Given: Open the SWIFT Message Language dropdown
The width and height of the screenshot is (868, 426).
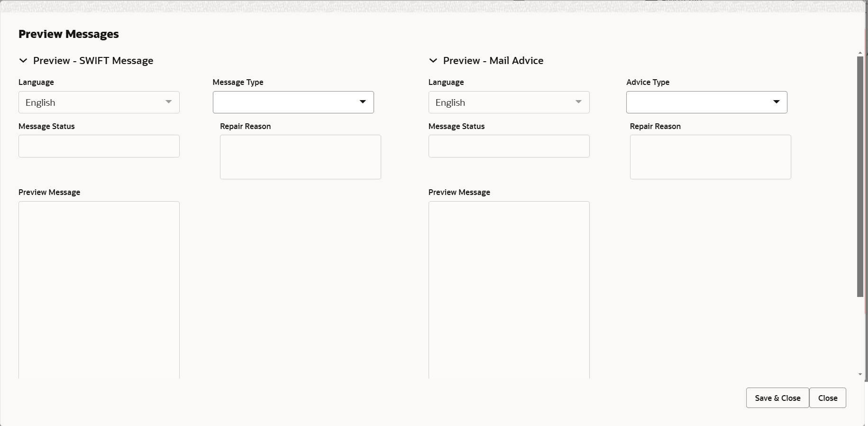Looking at the screenshot, I should [x=99, y=102].
